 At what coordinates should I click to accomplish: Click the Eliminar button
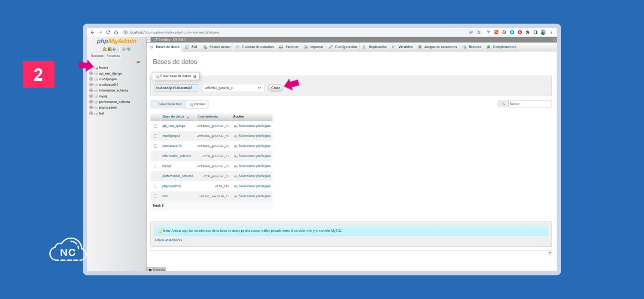tap(197, 104)
